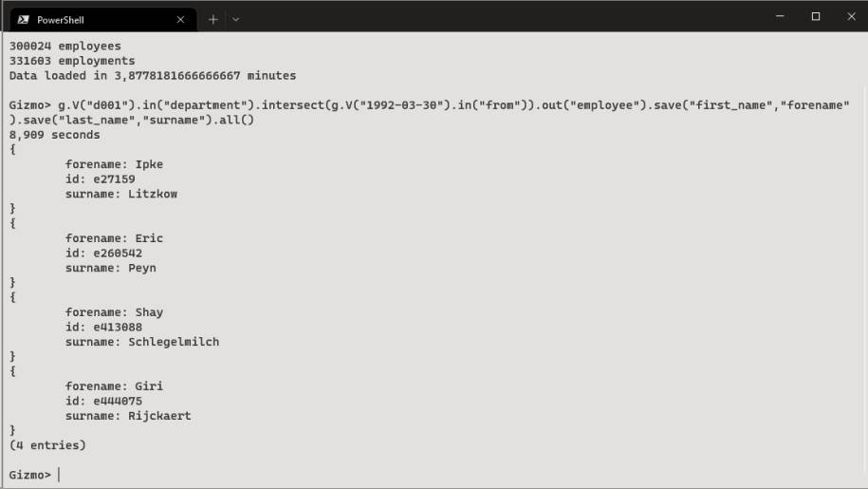Click empty title bar area
Screen dimensions: 868x489
[498, 16]
